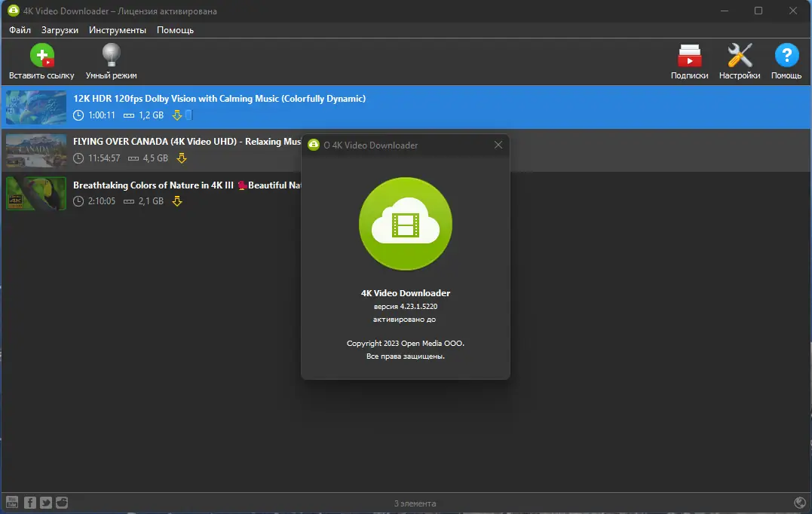Screen dimensions: 812x514
Task: Open the Файл menu
Action: pos(20,30)
